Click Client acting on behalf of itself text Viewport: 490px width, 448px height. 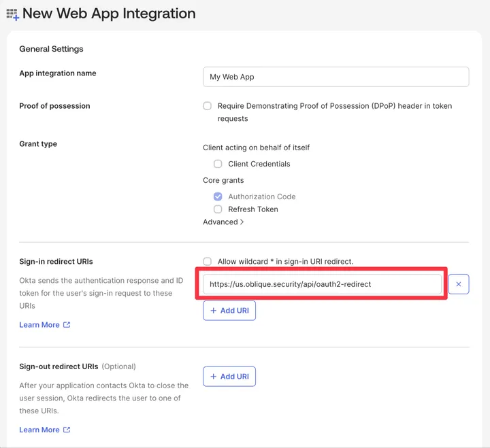pyautogui.click(x=256, y=148)
